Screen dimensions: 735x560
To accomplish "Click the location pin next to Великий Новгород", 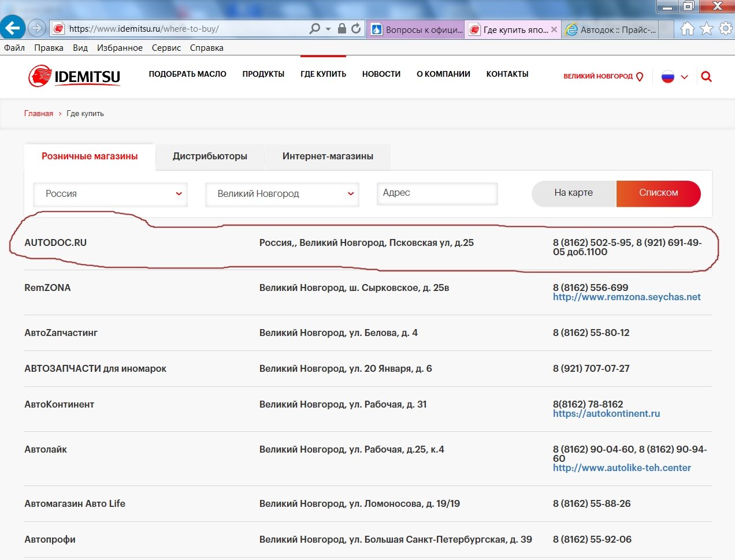I will tap(640, 76).
